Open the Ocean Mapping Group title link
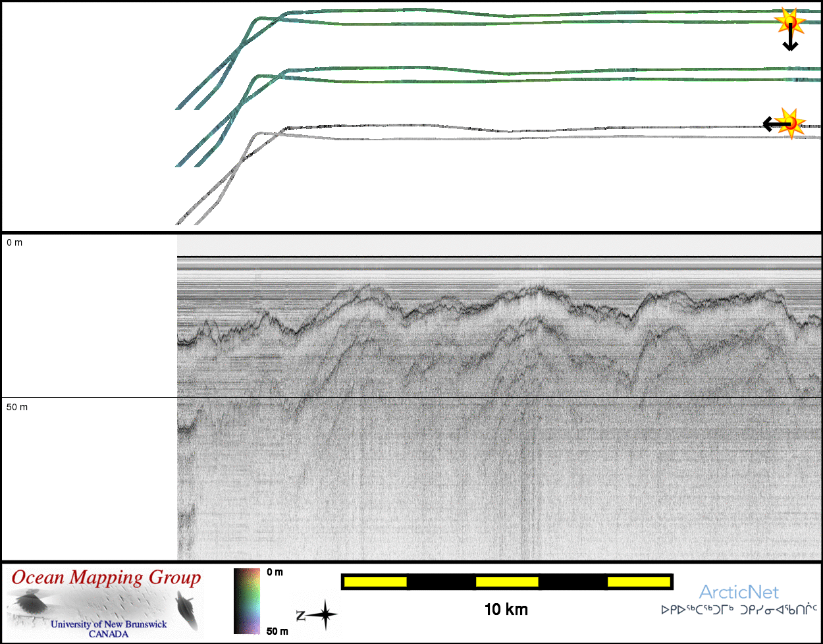 106,578
